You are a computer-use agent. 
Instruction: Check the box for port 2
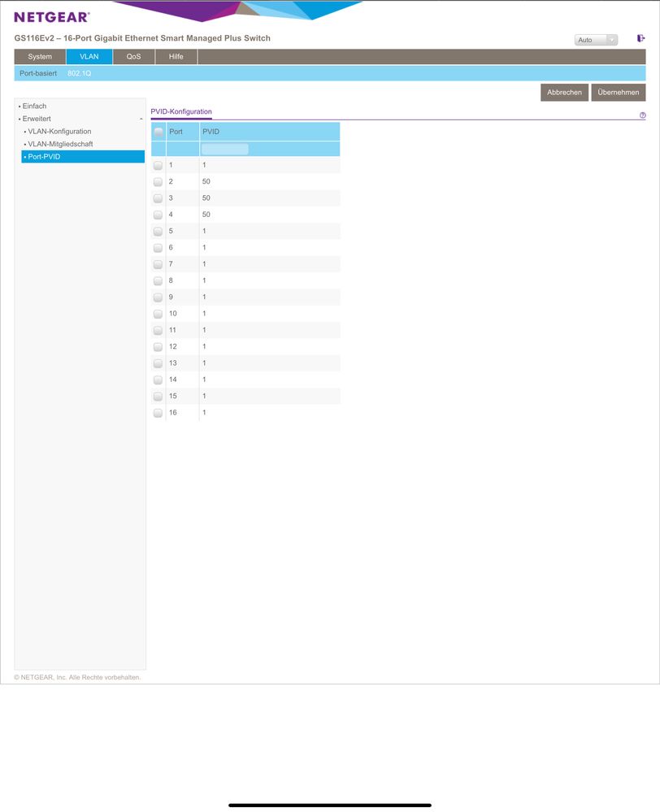pyautogui.click(x=158, y=182)
